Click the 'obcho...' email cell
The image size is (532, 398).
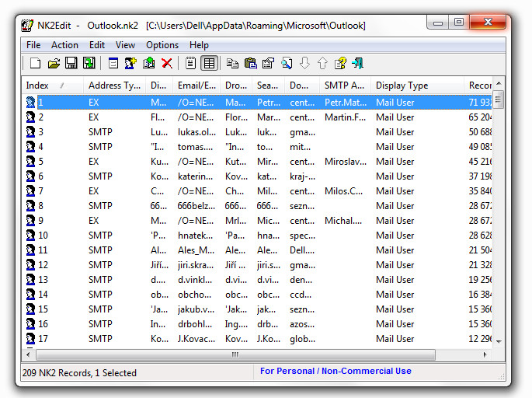coord(194,295)
